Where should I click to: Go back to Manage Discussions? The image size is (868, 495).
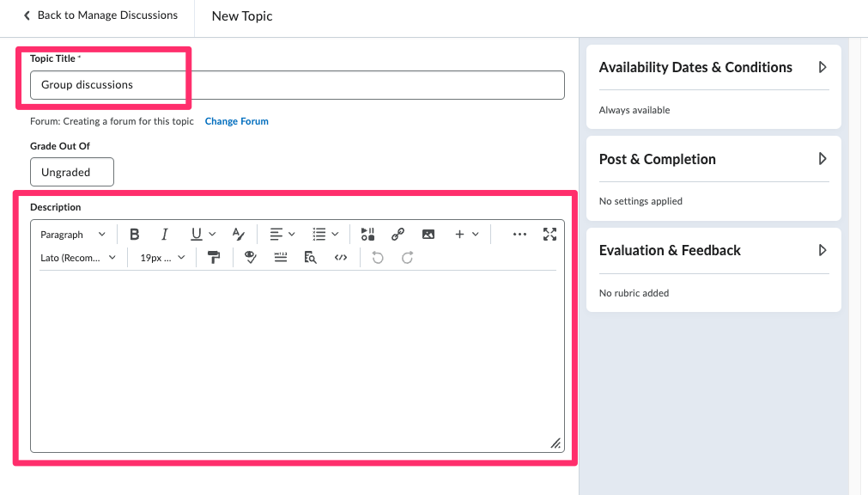click(x=100, y=15)
